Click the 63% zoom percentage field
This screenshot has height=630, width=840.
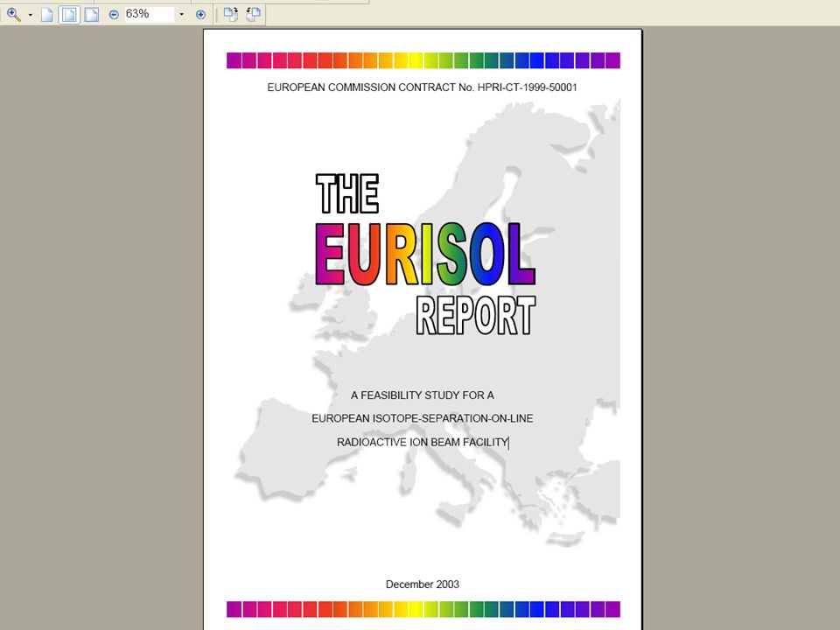pyautogui.click(x=150, y=14)
